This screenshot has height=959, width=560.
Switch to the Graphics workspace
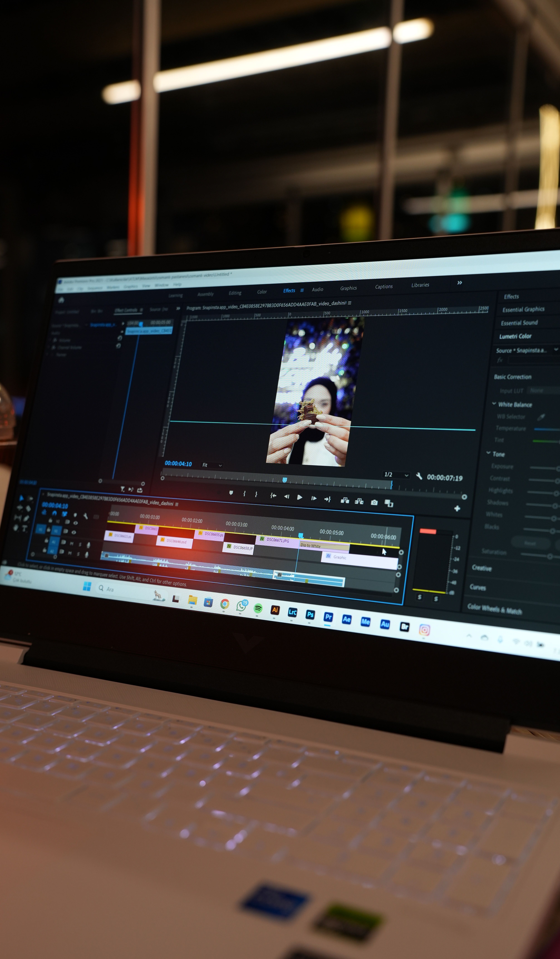(x=349, y=288)
